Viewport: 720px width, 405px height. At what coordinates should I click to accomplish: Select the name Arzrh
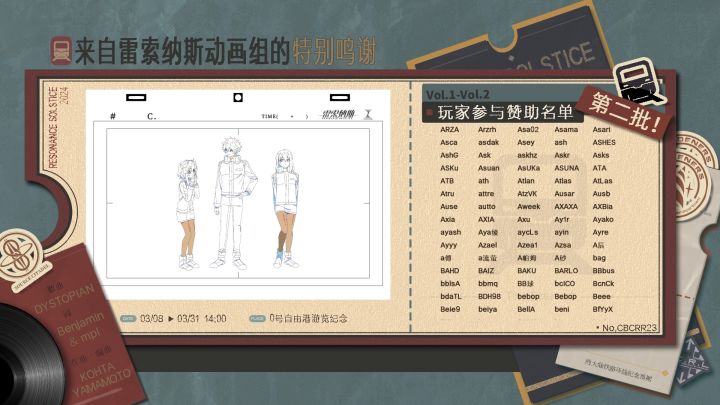(487, 129)
